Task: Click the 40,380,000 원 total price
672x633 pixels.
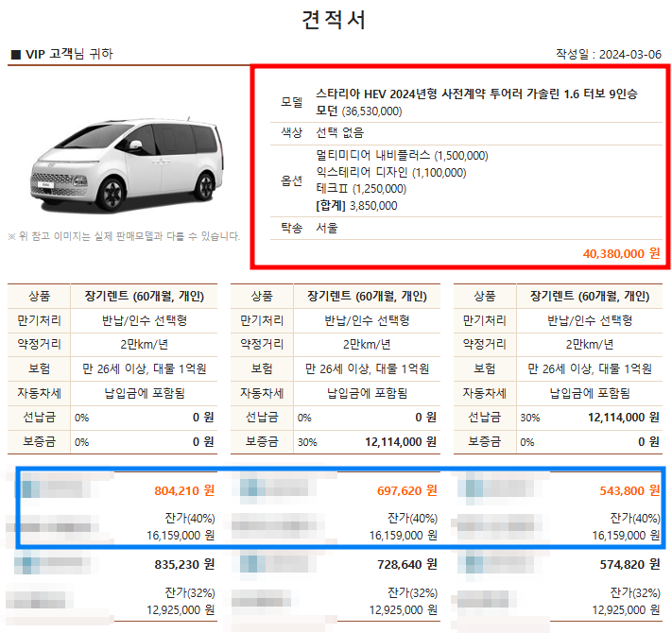Action: coord(621,253)
